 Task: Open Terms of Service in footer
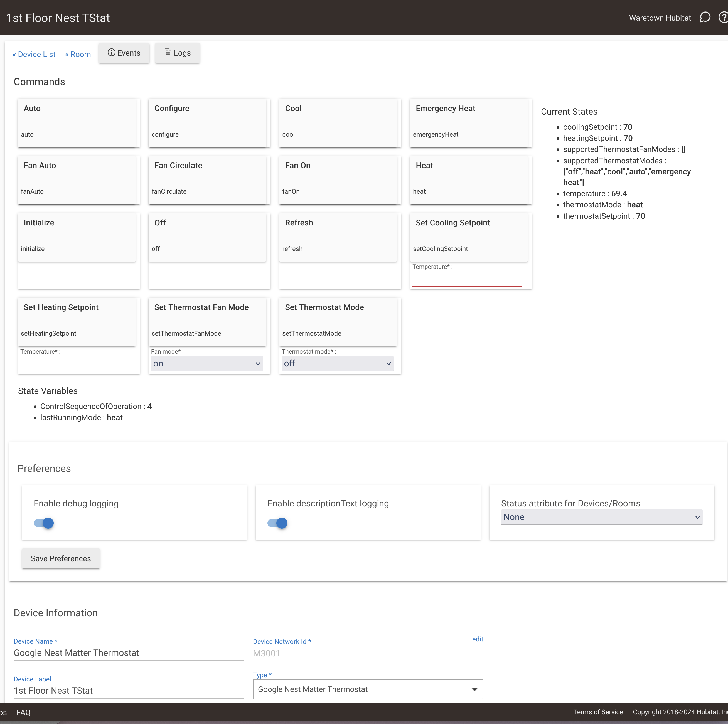[x=598, y=712]
